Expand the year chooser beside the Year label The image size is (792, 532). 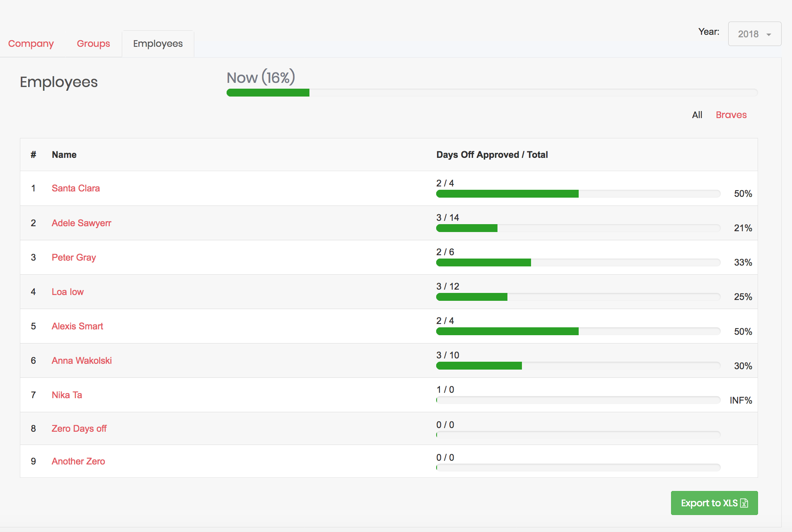pyautogui.click(x=770, y=34)
